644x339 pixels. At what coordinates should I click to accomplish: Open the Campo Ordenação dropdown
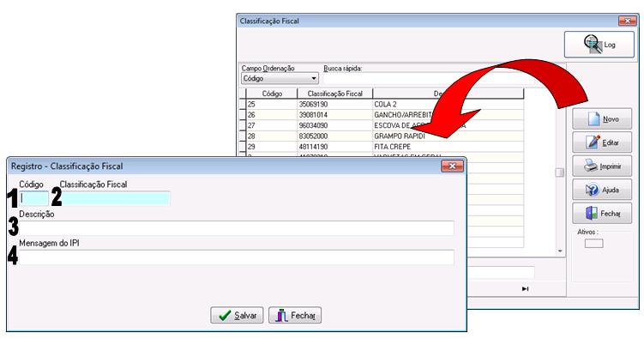tap(280, 78)
